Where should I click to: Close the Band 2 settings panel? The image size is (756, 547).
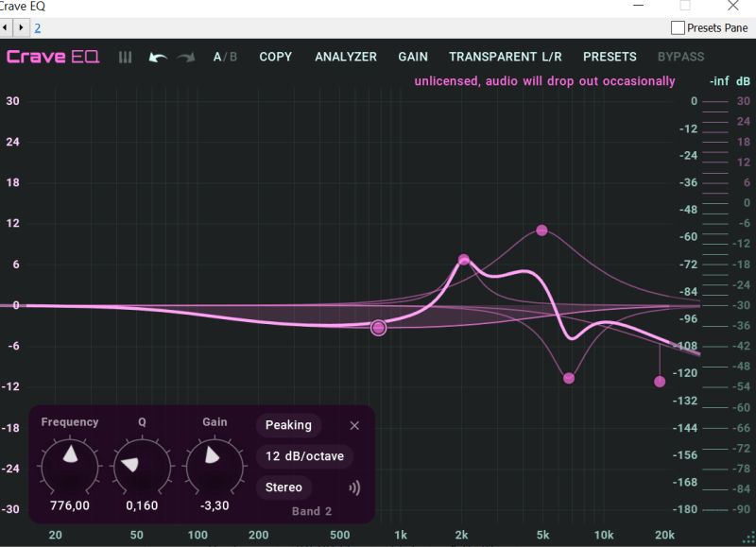(354, 426)
